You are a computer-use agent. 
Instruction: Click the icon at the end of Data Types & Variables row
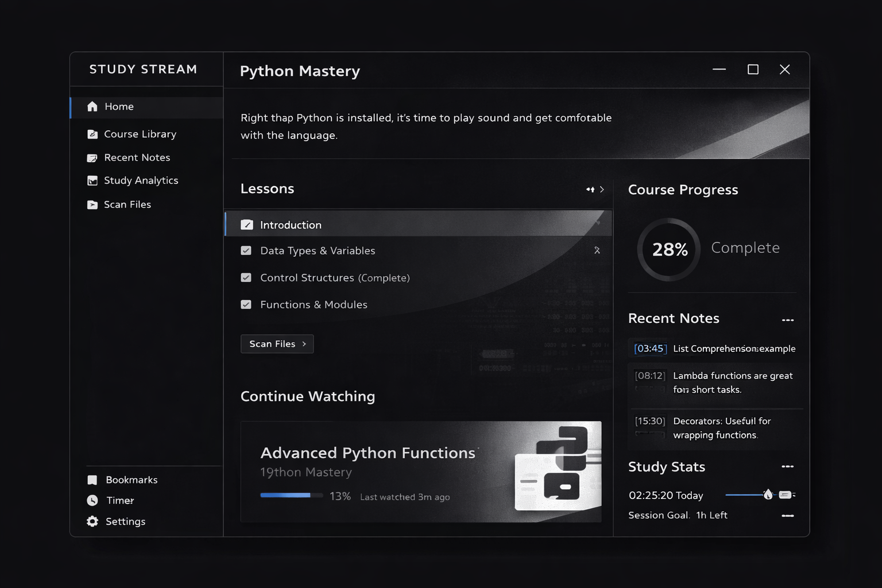click(x=597, y=250)
